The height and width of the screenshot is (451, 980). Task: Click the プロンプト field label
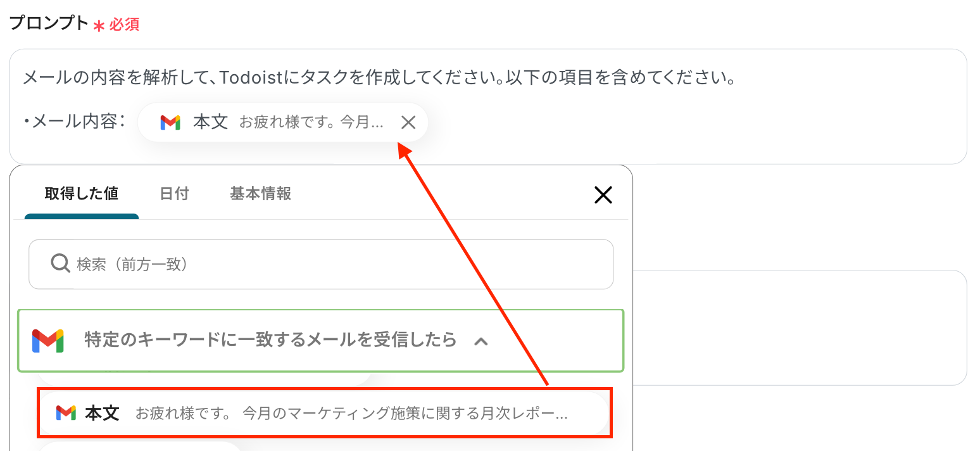(49, 23)
